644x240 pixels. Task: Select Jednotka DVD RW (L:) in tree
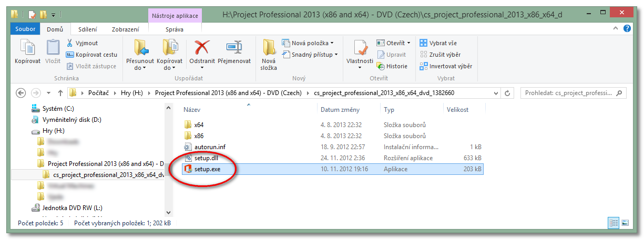(x=66, y=208)
